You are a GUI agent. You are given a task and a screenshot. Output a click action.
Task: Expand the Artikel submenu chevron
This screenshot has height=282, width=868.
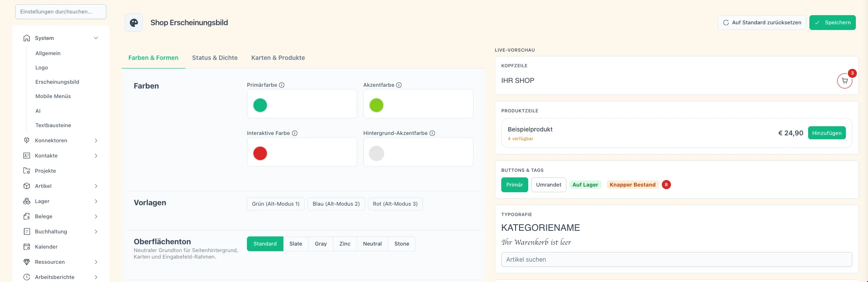tap(96, 186)
